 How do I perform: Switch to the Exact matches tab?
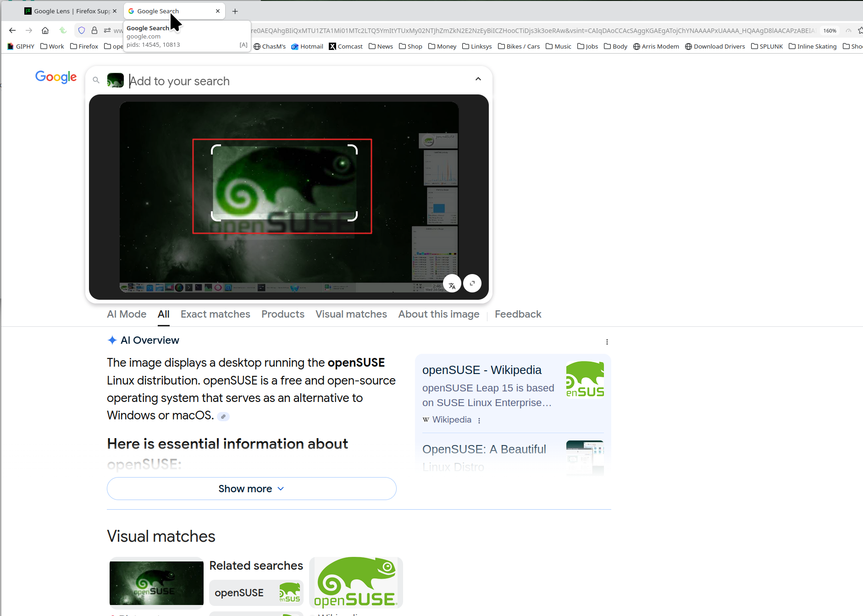click(215, 314)
